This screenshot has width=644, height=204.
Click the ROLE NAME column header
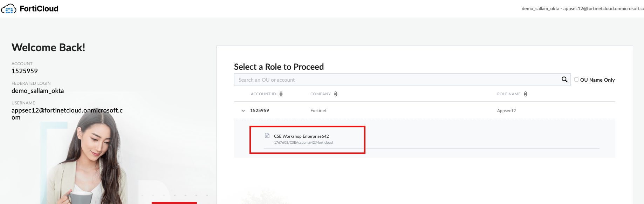point(509,94)
